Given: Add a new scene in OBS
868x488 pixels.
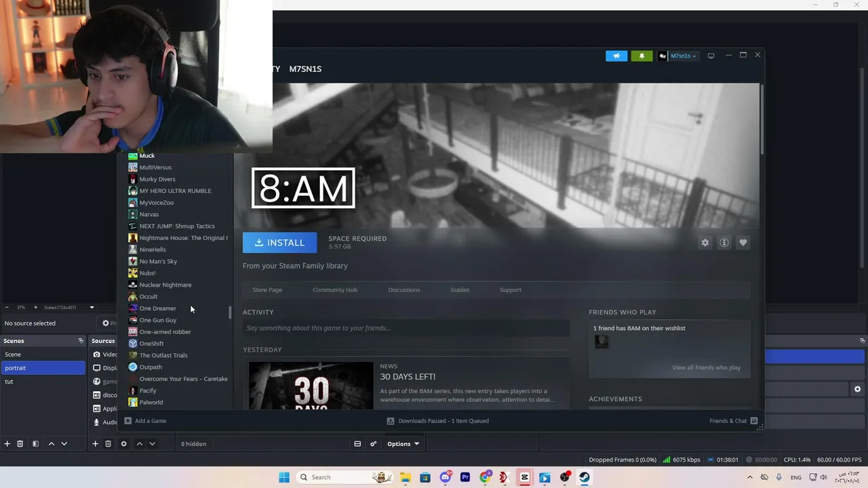Looking at the screenshot, I should pyautogui.click(x=7, y=444).
